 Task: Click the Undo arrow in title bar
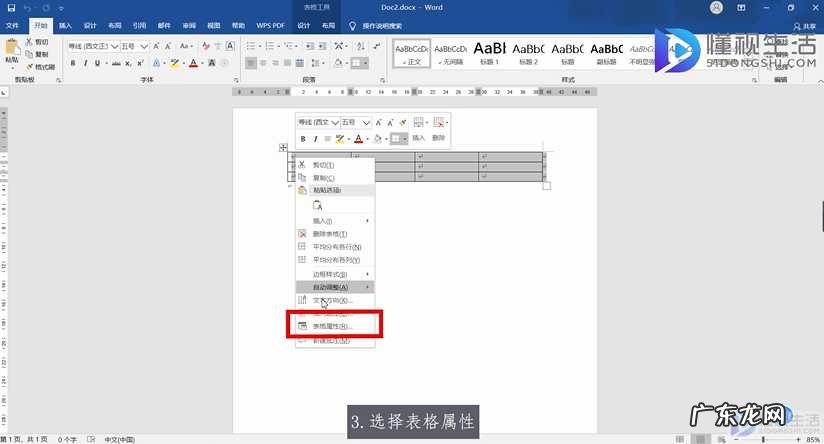[27, 8]
